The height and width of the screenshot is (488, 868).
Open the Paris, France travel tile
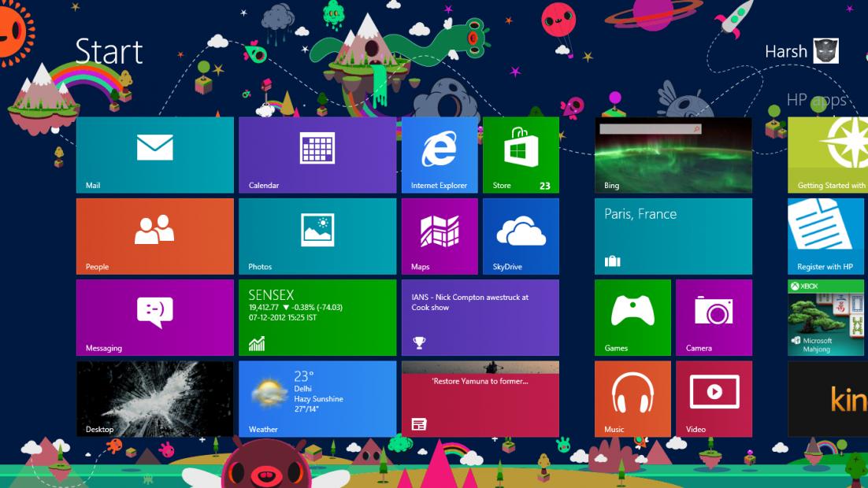tap(673, 236)
